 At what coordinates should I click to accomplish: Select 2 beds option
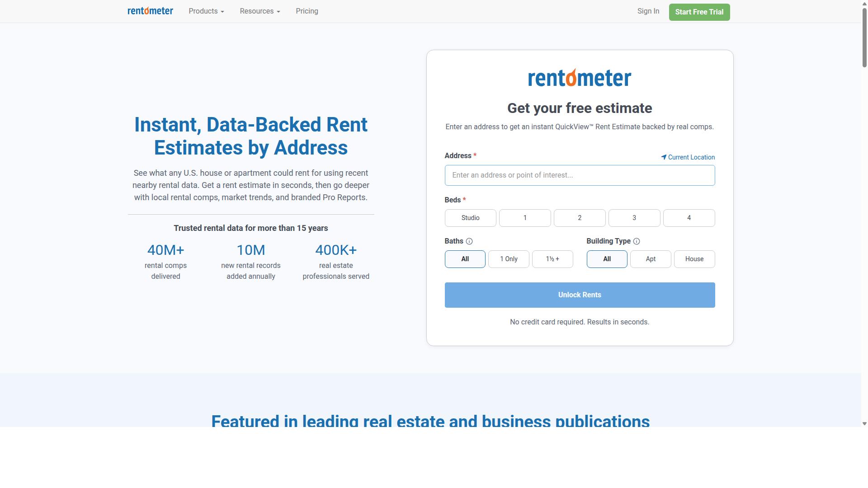tap(580, 218)
